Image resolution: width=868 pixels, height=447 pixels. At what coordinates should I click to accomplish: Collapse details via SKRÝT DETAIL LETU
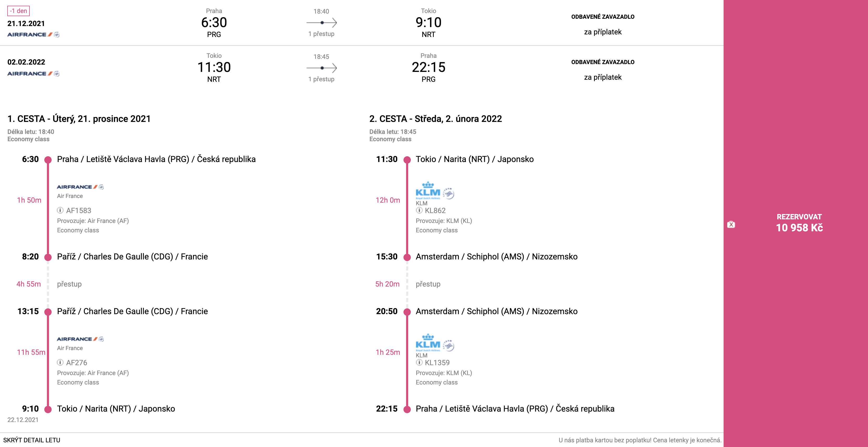32,440
